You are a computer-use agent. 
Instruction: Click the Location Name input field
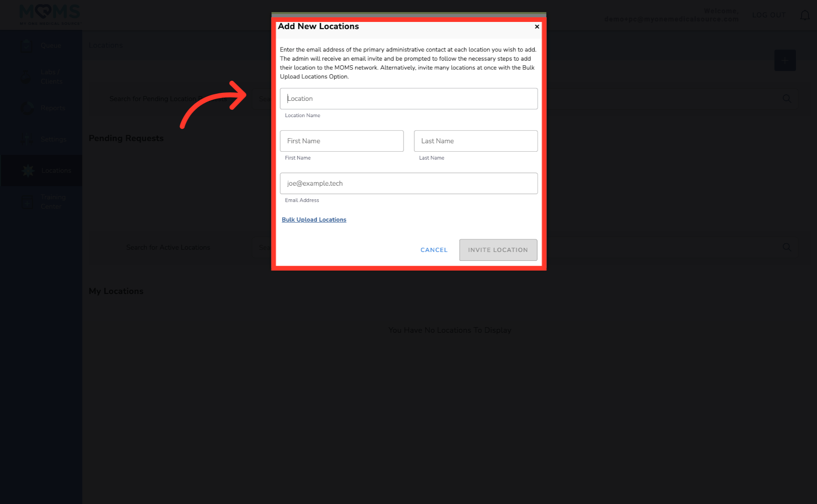pyautogui.click(x=408, y=98)
